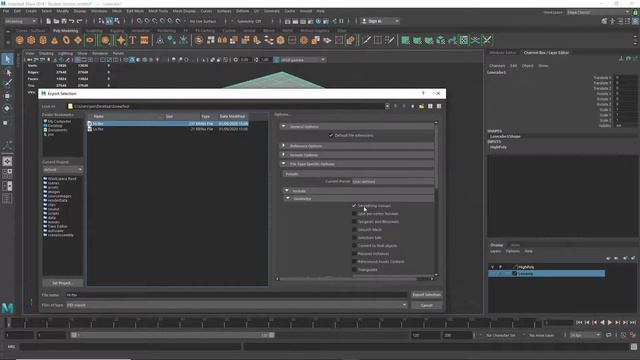
Task: Go up to parent directory in dialog
Action: pos(413,106)
